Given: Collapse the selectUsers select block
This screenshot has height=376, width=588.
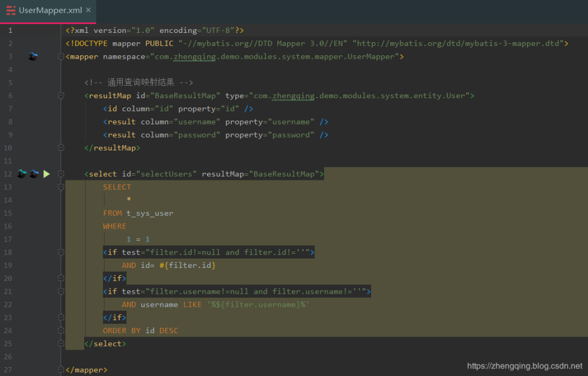Looking at the screenshot, I should pyautogui.click(x=61, y=173).
